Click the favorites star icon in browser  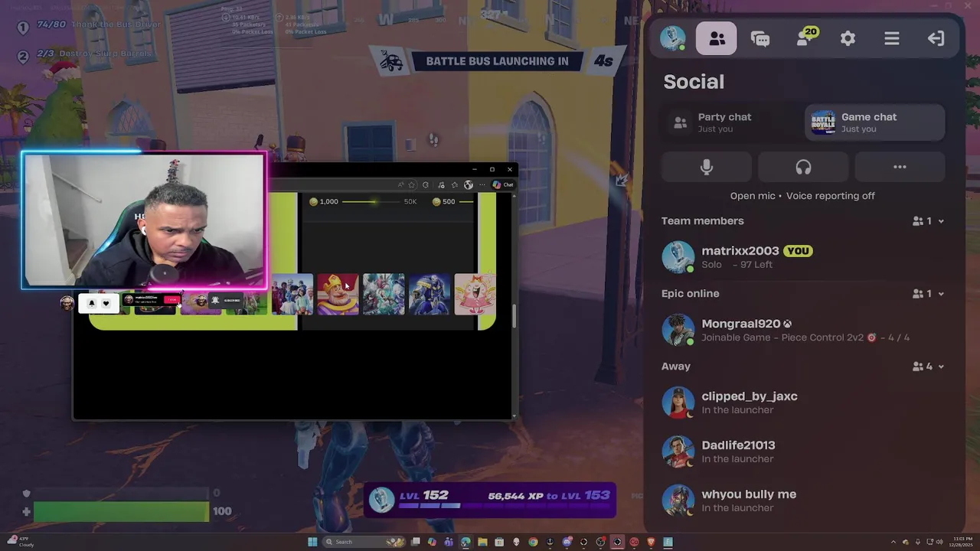click(411, 184)
